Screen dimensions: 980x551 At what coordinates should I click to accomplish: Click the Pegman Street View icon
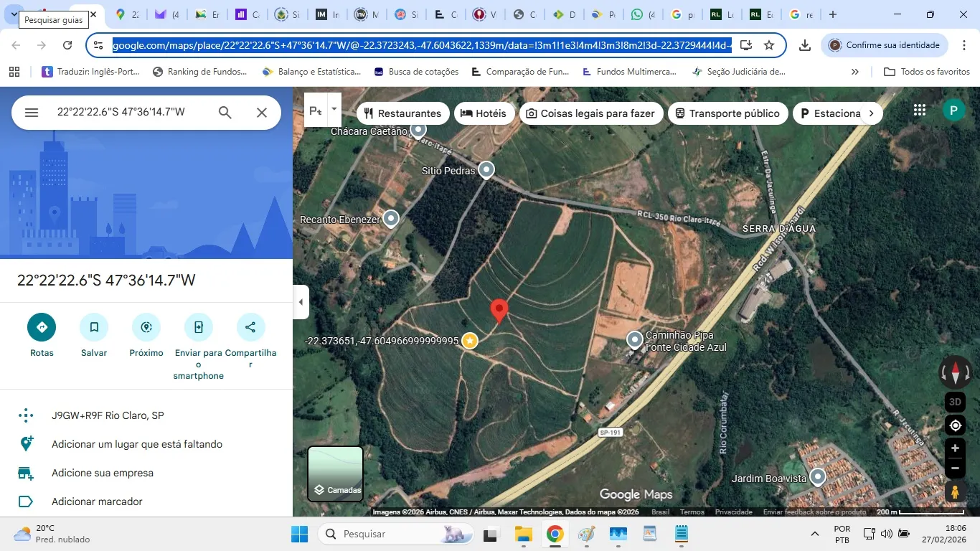(x=955, y=492)
